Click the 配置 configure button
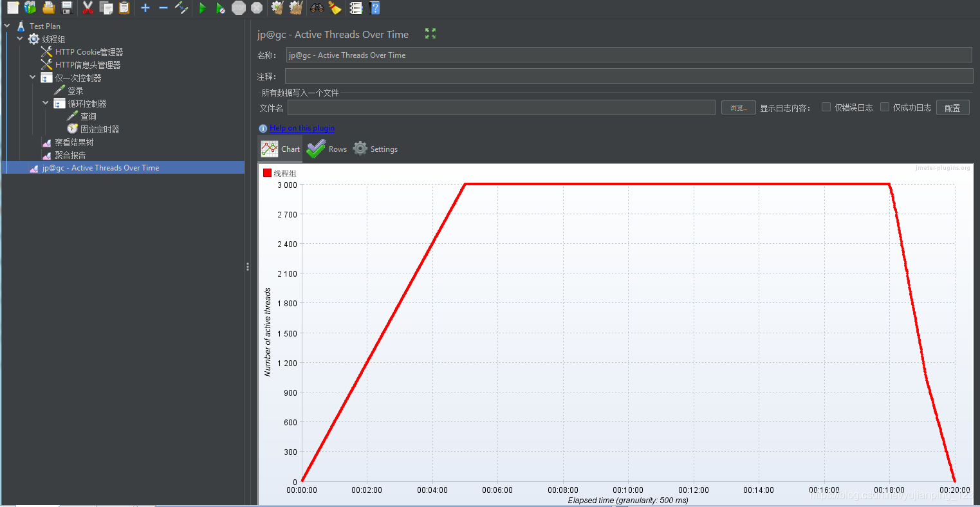The image size is (980, 507). tap(952, 108)
